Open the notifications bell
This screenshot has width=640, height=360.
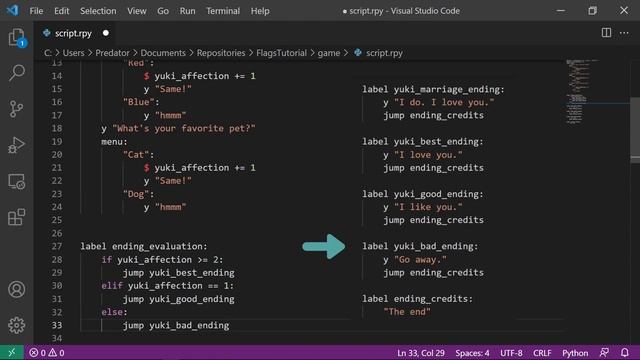pos(624,353)
